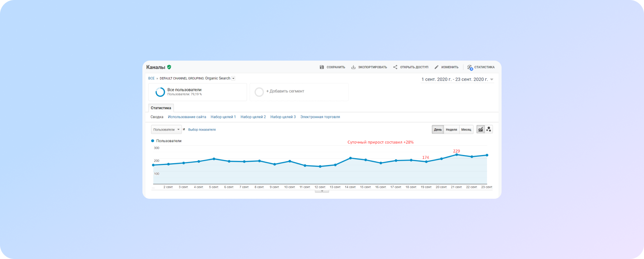Click the Каналы report title
This screenshot has height=259, width=644.
click(156, 67)
